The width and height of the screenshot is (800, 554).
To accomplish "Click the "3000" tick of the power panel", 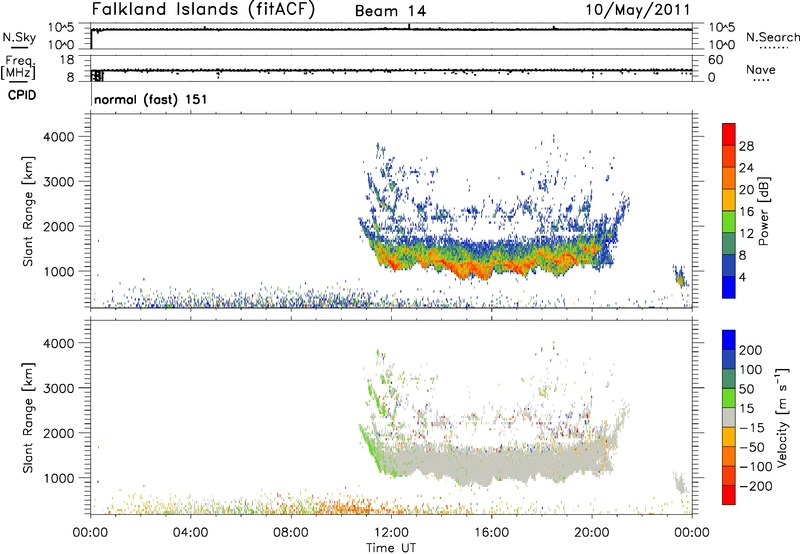I will pyautogui.click(x=58, y=182).
